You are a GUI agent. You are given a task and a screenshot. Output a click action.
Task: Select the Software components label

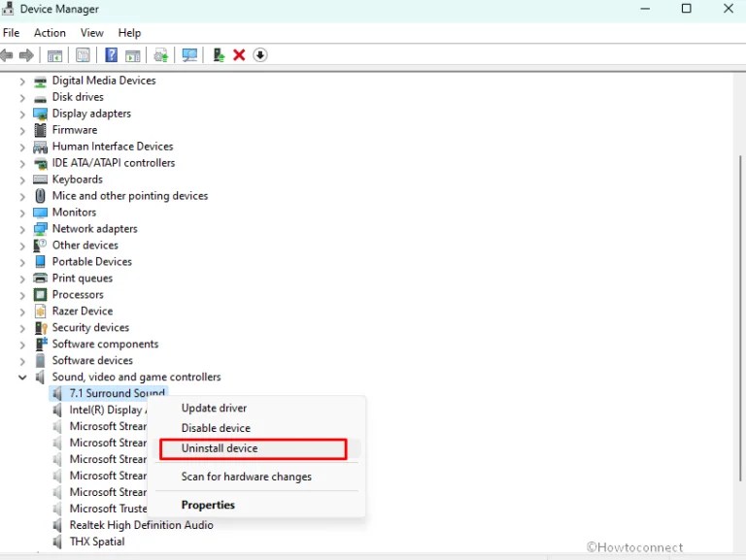click(x=105, y=345)
